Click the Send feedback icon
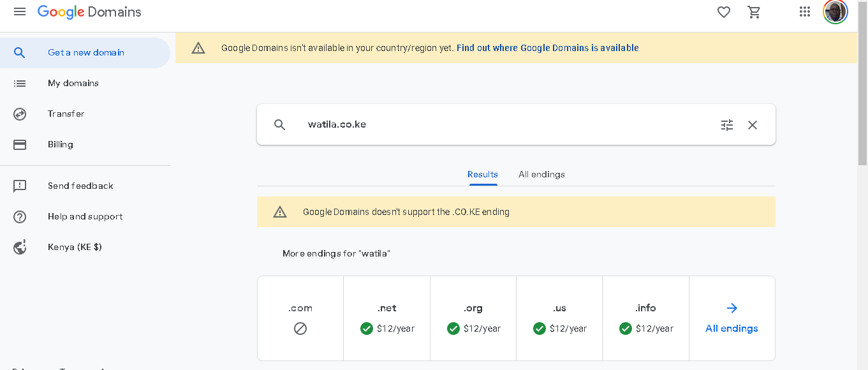 pyautogui.click(x=20, y=186)
